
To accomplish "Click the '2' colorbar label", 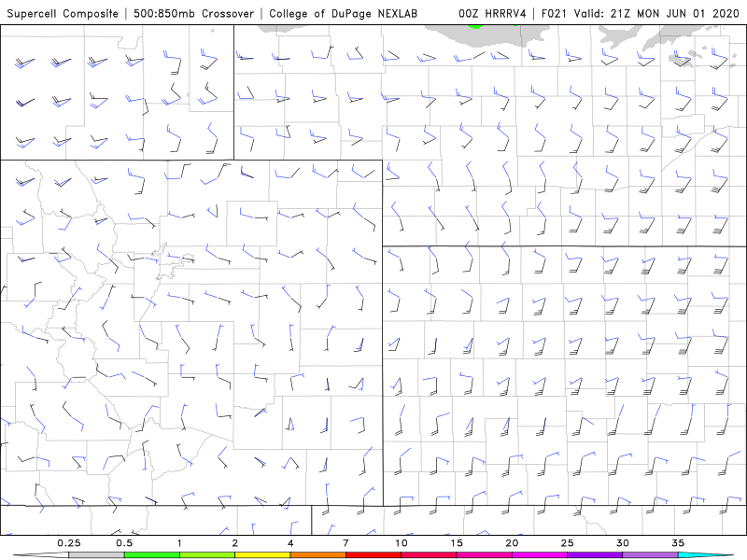I will click(235, 543).
